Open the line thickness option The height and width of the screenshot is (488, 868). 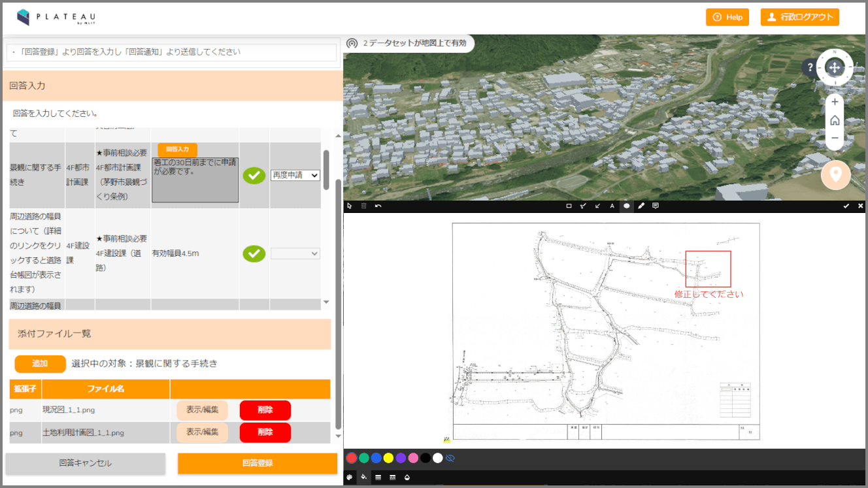378,478
